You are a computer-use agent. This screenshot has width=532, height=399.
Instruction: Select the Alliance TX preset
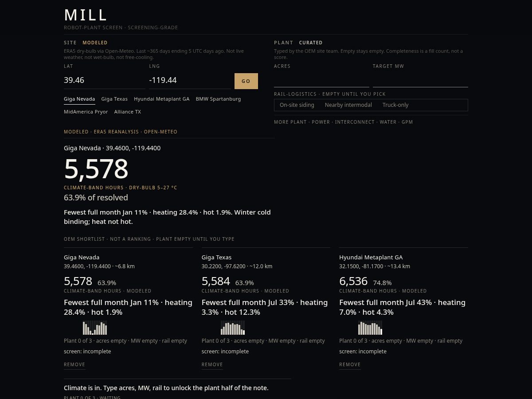click(128, 112)
